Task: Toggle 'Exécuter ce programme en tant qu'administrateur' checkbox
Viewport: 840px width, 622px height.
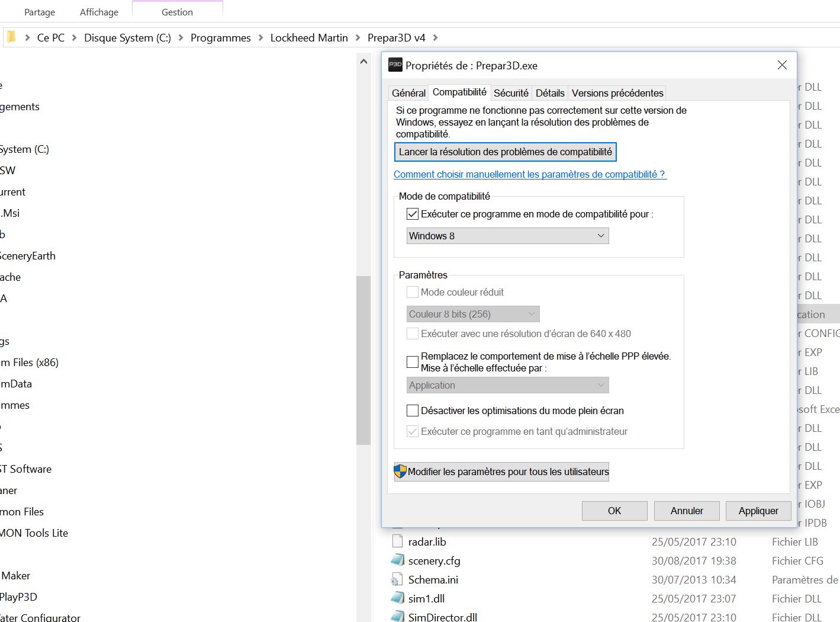Action: point(413,431)
